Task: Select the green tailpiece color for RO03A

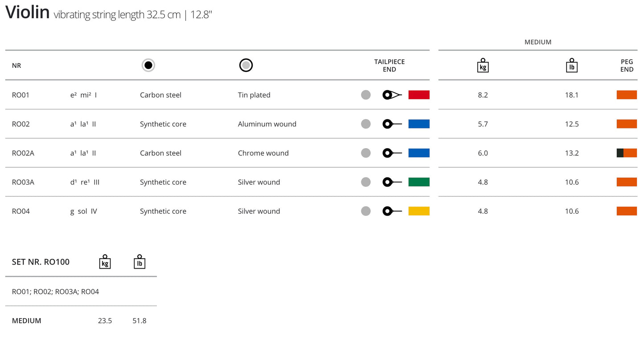Action: pos(419,182)
